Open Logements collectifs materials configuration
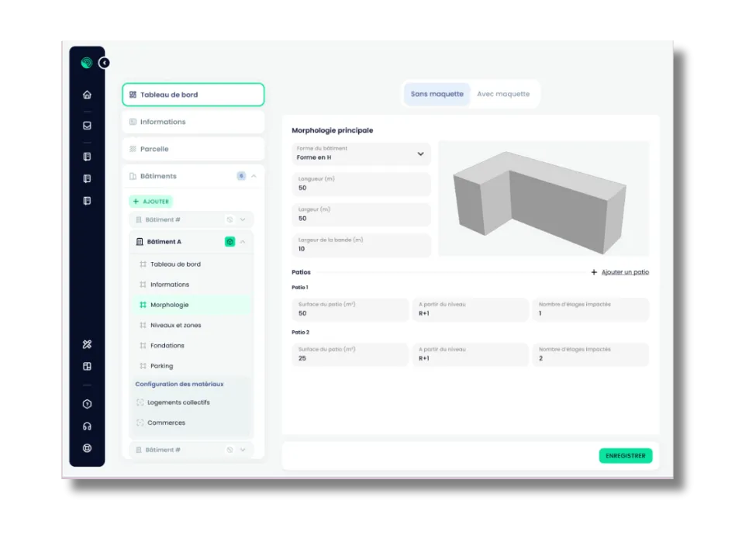Image resolution: width=756 pixels, height=542 pixels. [192, 402]
